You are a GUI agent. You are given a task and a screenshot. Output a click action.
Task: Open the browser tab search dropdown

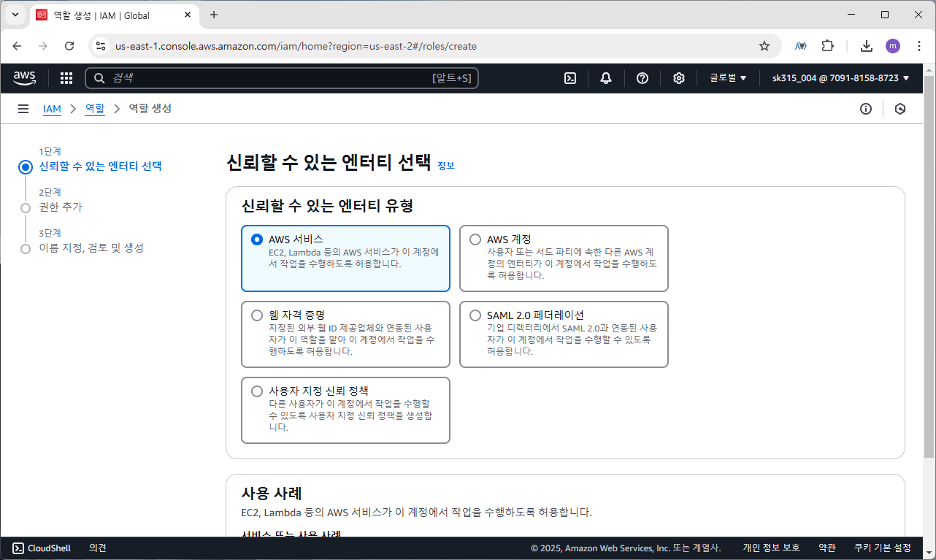[x=15, y=15]
